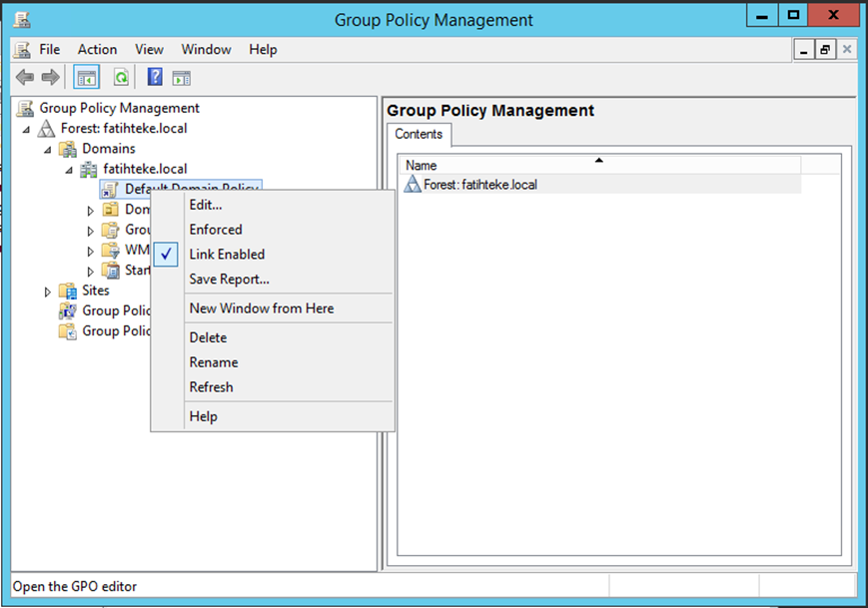The height and width of the screenshot is (608, 868).
Task: Select the Domains tree item
Action: coord(109,149)
